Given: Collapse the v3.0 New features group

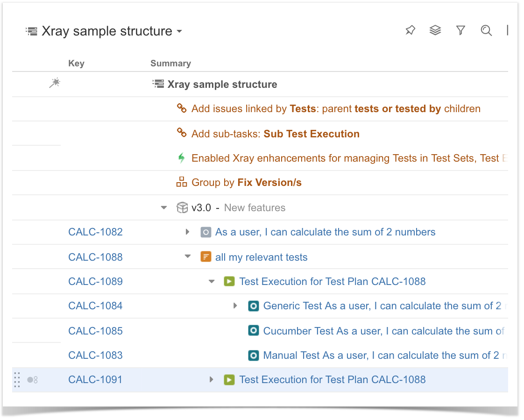Looking at the screenshot, I should [164, 207].
